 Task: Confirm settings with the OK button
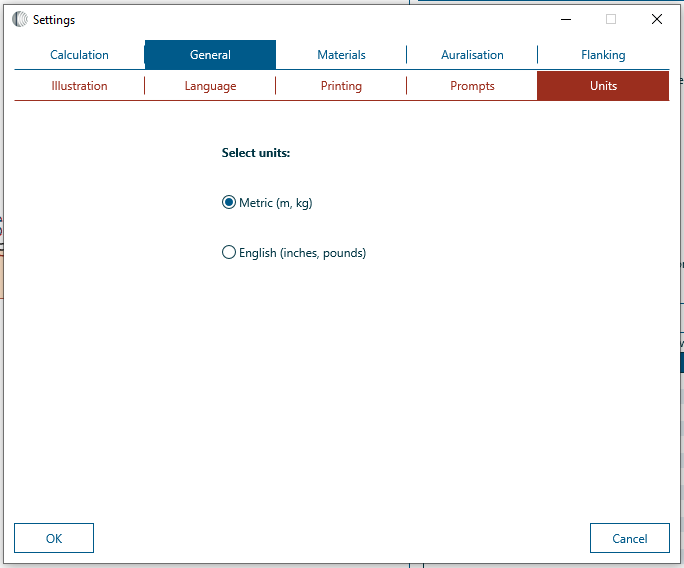click(x=54, y=538)
